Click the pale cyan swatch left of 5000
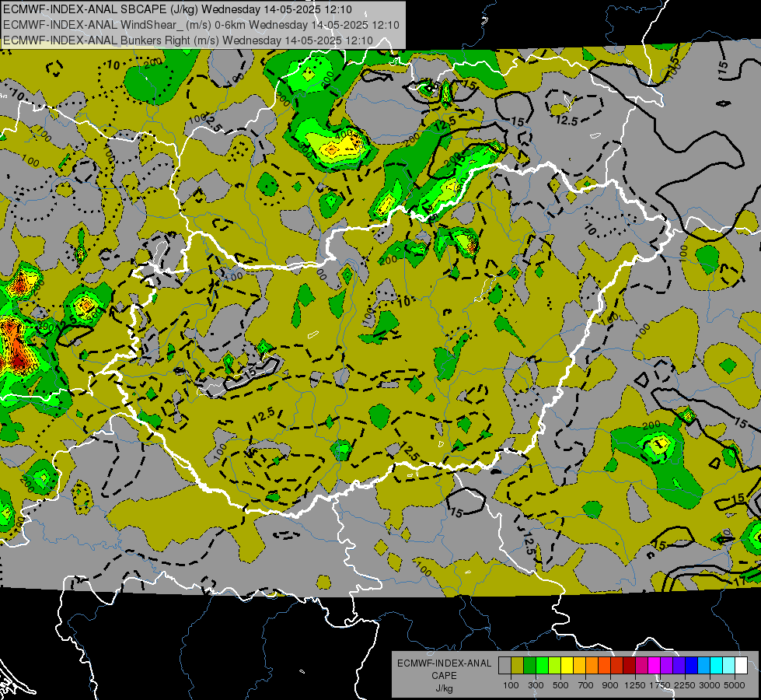This screenshot has height=700, width=761. pyautogui.click(x=729, y=665)
